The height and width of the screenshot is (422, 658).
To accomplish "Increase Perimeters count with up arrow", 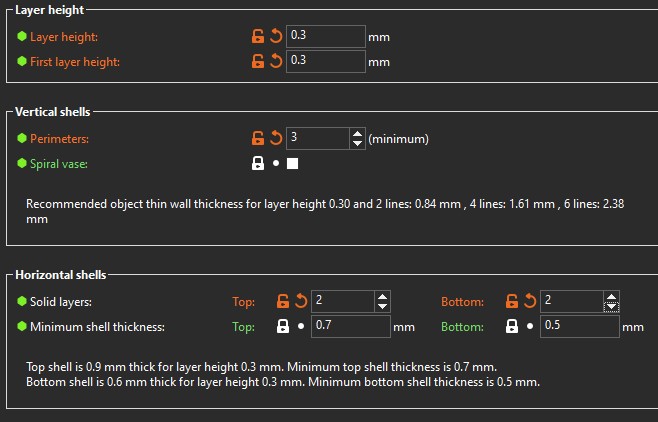I will [357, 134].
